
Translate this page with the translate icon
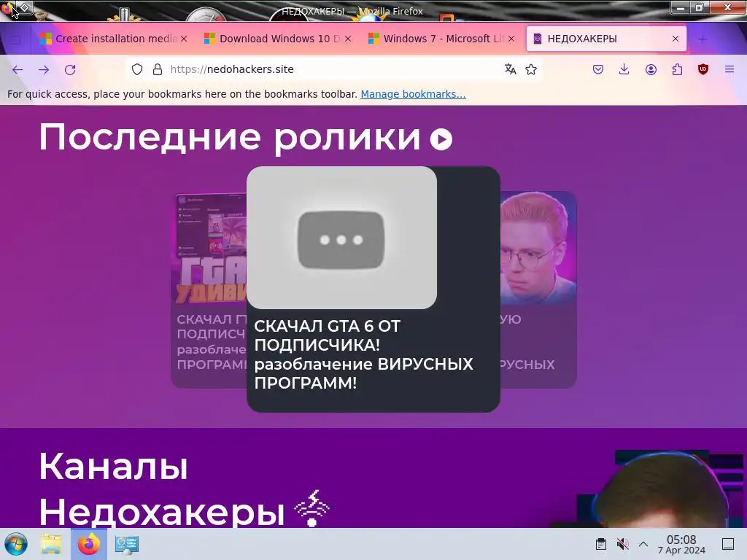pos(510,69)
